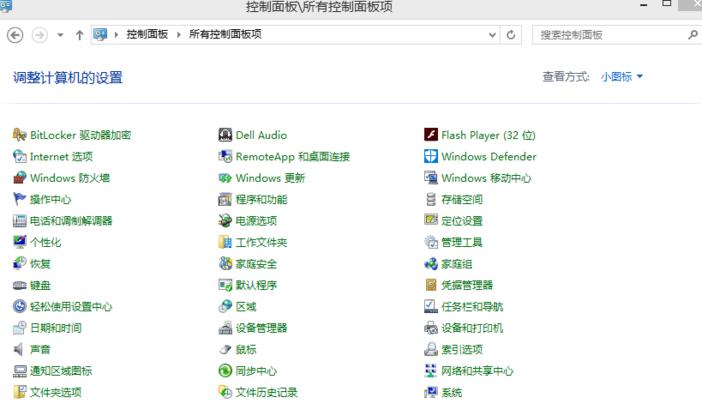Open the BitLocker 驱动器加密 icon
Viewport: 702px width, 400px height.
[x=19, y=135]
